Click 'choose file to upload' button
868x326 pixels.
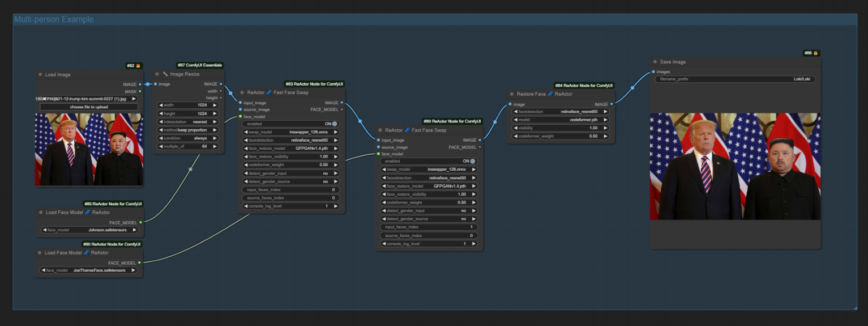[89, 107]
